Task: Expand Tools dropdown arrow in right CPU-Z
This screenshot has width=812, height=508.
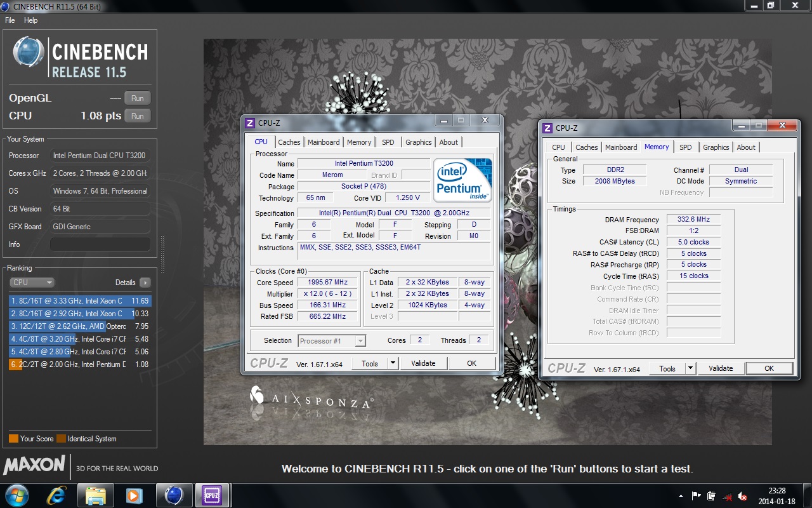Action: click(690, 368)
